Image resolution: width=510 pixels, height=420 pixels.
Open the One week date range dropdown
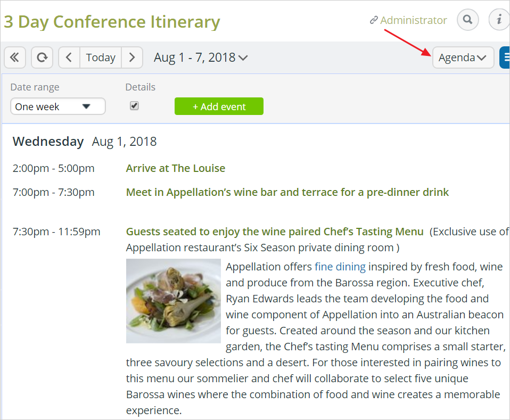click(57, 106)
